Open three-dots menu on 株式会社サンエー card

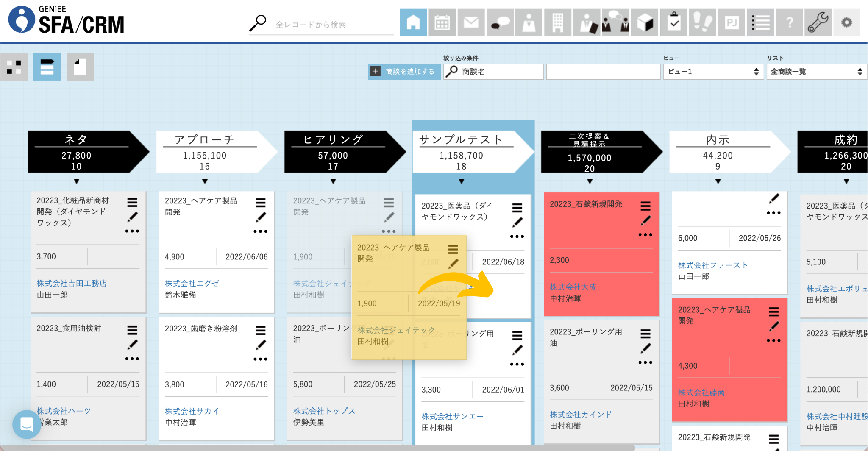pos(517,364)
